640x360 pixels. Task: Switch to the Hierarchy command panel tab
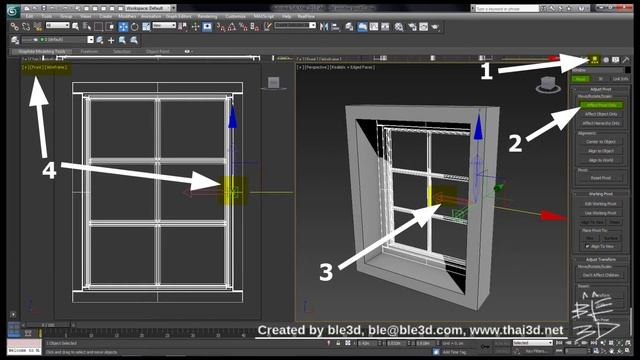click(595, 60)
